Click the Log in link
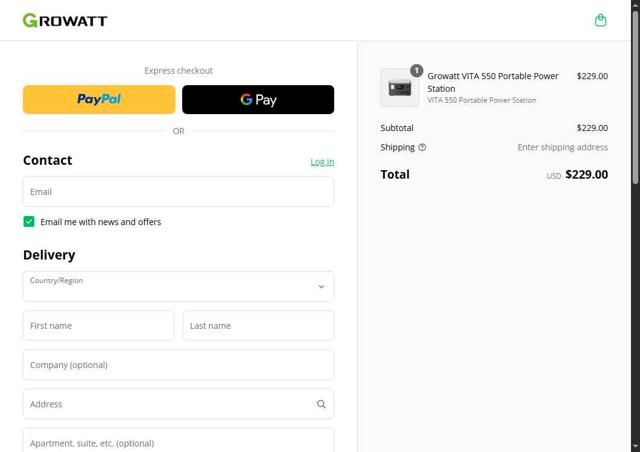This screenshot has height=452, width=640. (x=322, y=161)
